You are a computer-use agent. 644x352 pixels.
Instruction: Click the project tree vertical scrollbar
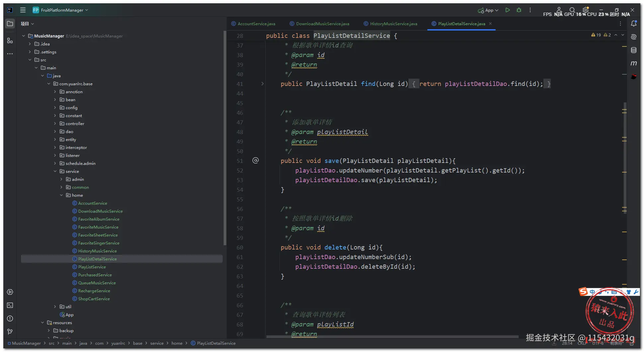pyautogui.click(x=225, y=138)
